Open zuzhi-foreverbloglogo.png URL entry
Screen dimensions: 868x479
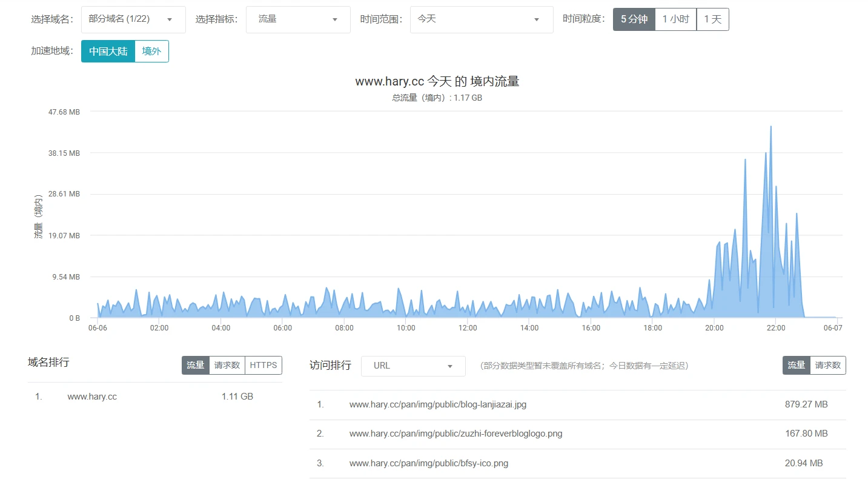click(456, 434)
